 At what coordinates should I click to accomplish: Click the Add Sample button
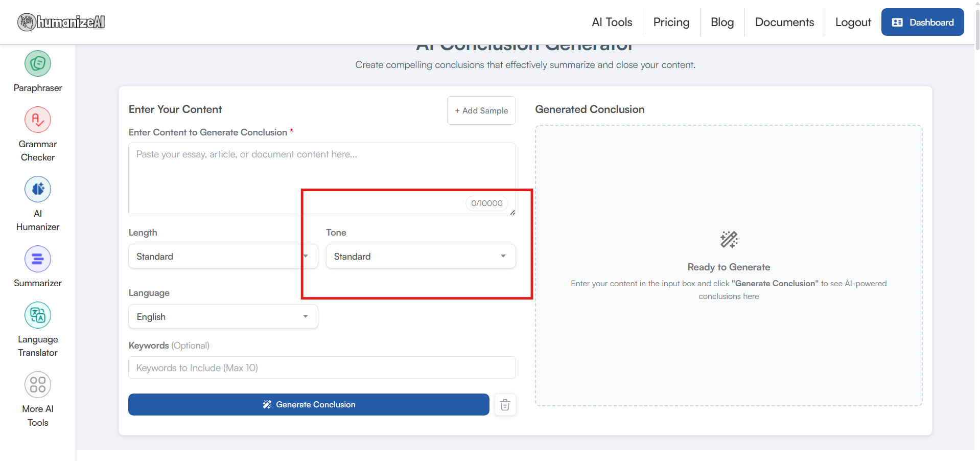[481, 110]
